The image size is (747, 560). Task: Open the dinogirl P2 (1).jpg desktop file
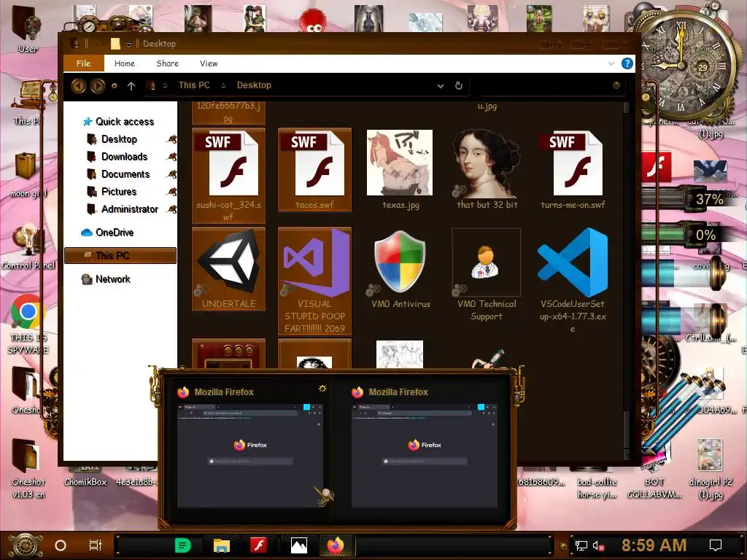711,469
